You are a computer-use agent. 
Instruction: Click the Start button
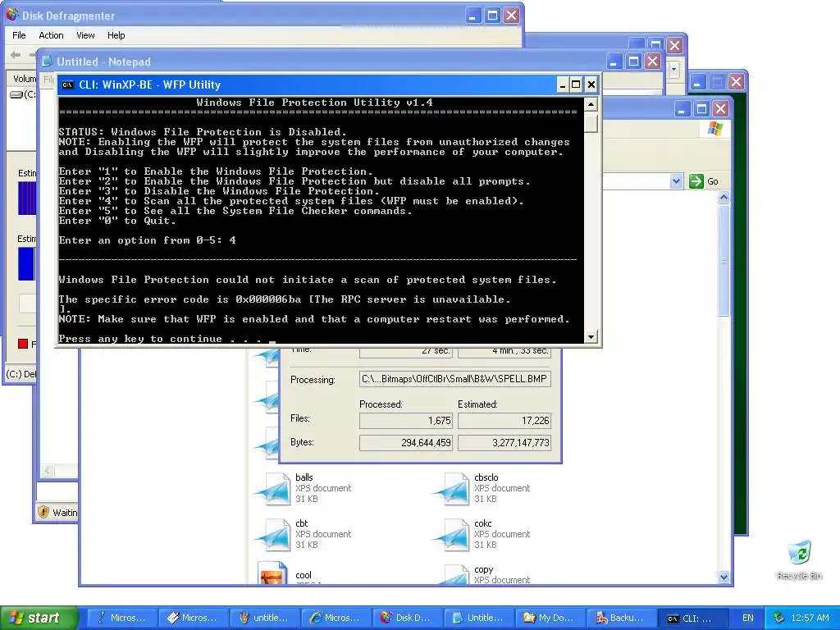pyautogui.click(x=39, y=618)
